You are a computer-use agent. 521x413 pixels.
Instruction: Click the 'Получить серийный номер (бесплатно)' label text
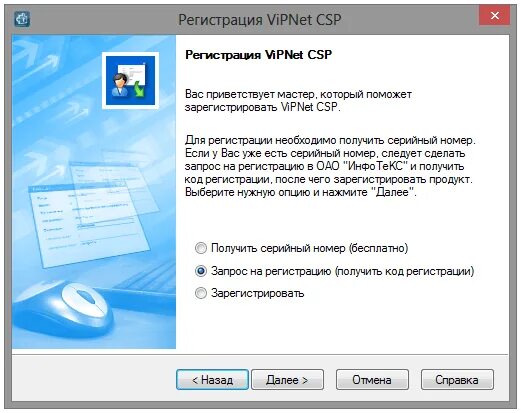[x=309, y=248]
